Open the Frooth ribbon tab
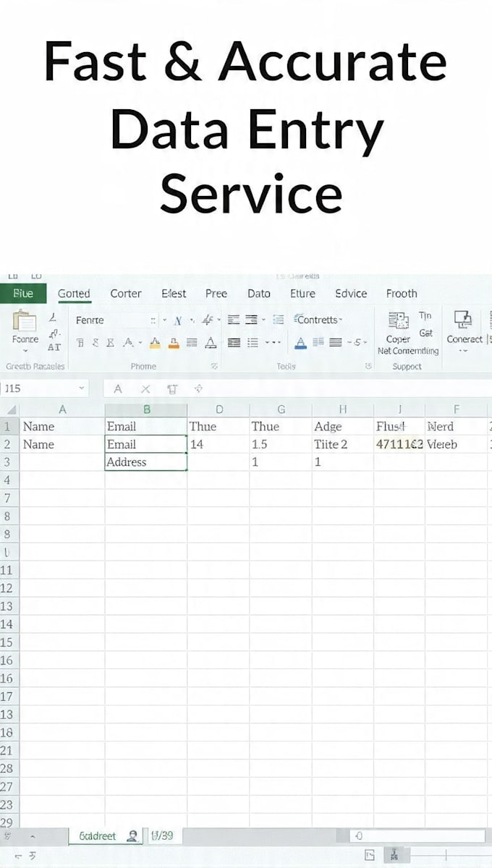492x868 pixels. coord(402,294)
